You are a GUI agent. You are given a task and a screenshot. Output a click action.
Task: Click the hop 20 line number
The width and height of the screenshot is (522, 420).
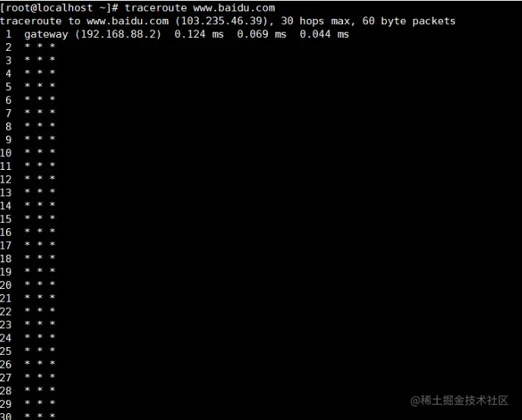tap(5, 285)
